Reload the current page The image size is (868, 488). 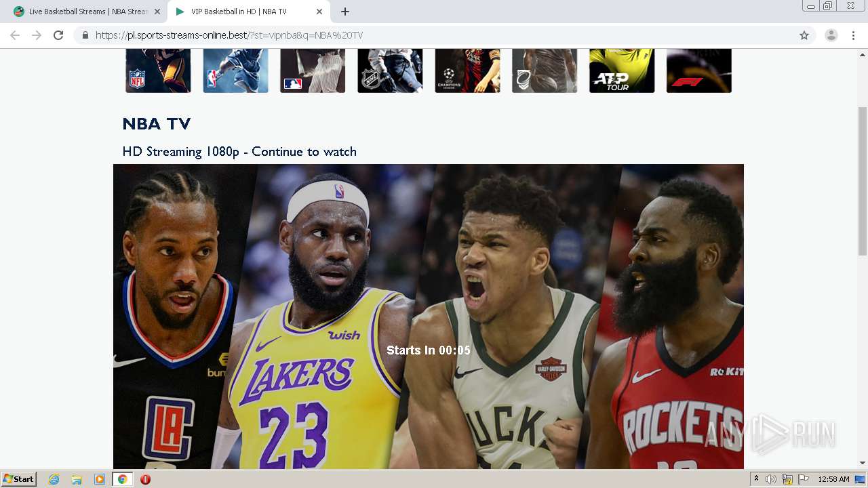(x=58, y=35)
